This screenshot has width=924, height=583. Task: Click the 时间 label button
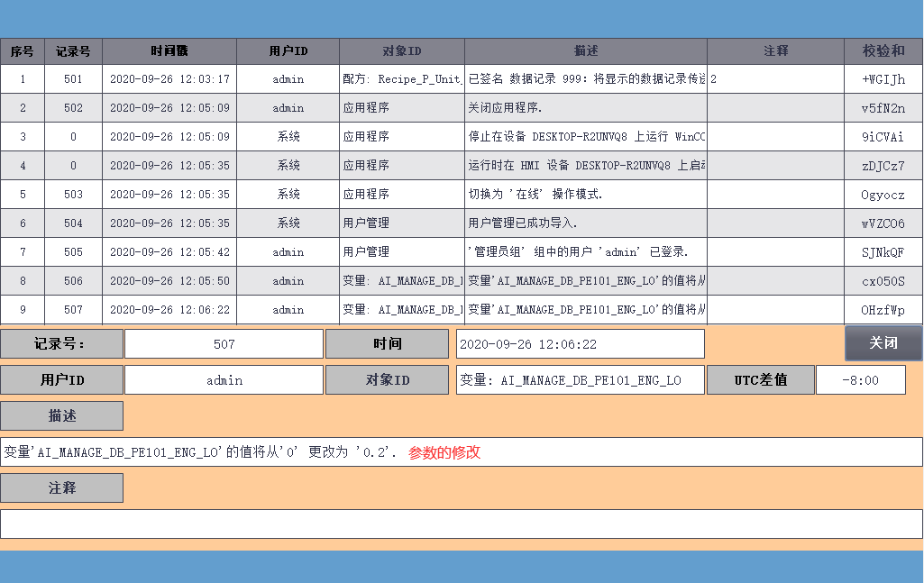(x=387, y=344)
